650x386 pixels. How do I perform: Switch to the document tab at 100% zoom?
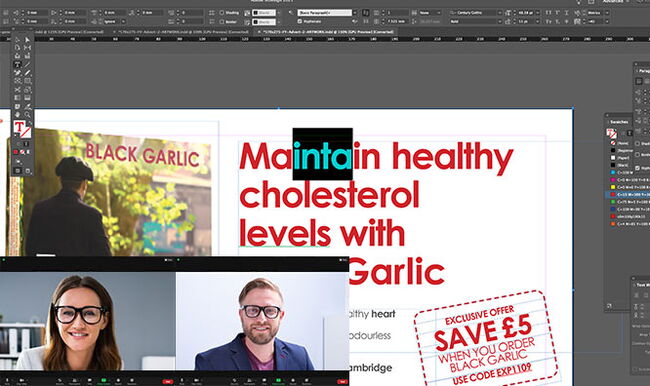click(x=183, y=32)
